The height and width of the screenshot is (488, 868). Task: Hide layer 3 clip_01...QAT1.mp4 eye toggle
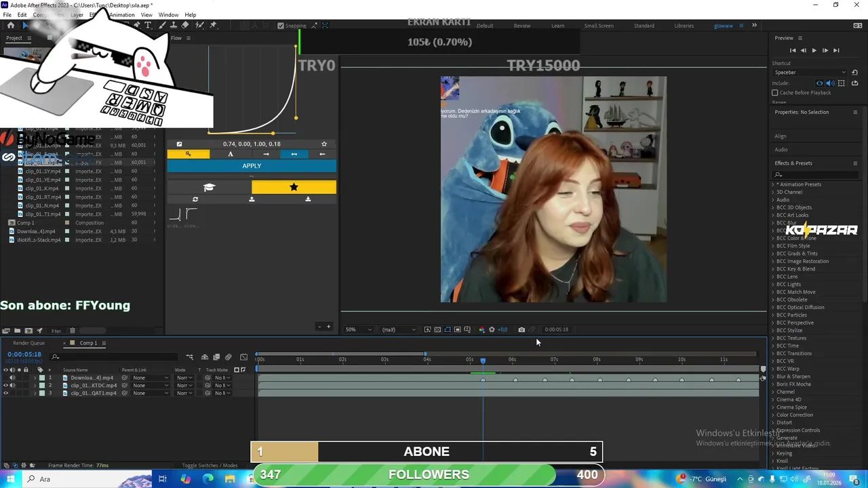(x=5, y=393)
